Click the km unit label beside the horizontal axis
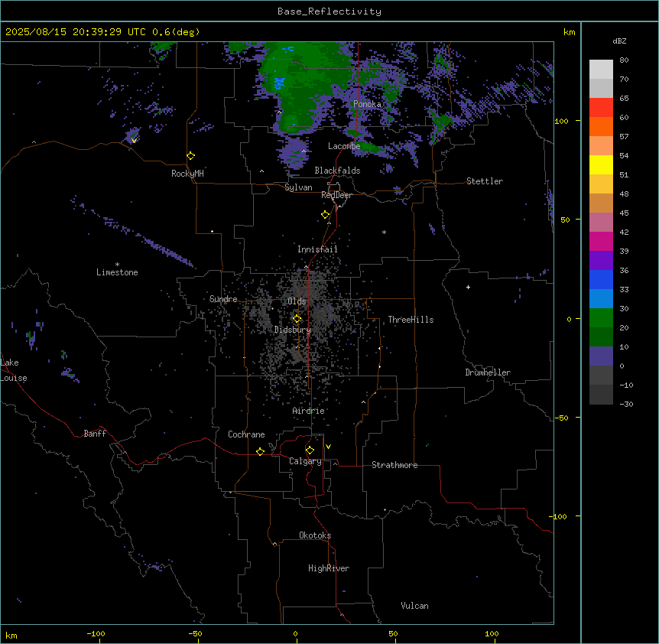Image resolution: width=659 pixels, height=644 pixels. (11, 635)
